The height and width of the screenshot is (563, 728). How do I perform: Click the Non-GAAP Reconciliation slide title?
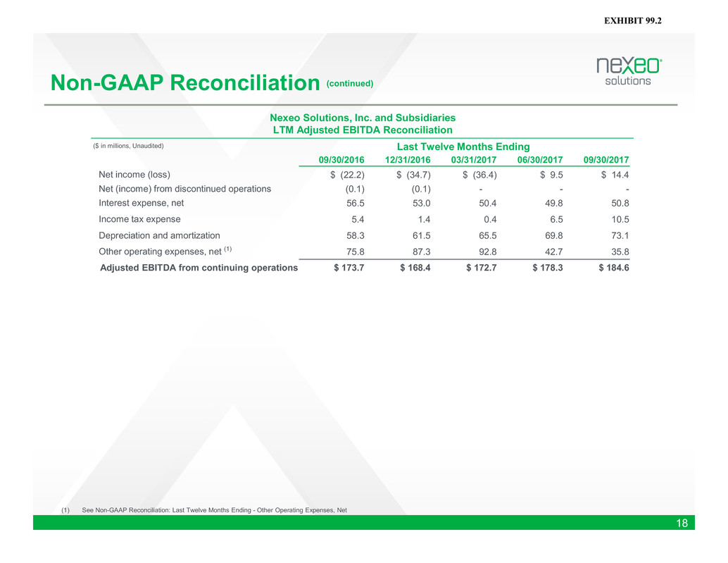[181, 83]
